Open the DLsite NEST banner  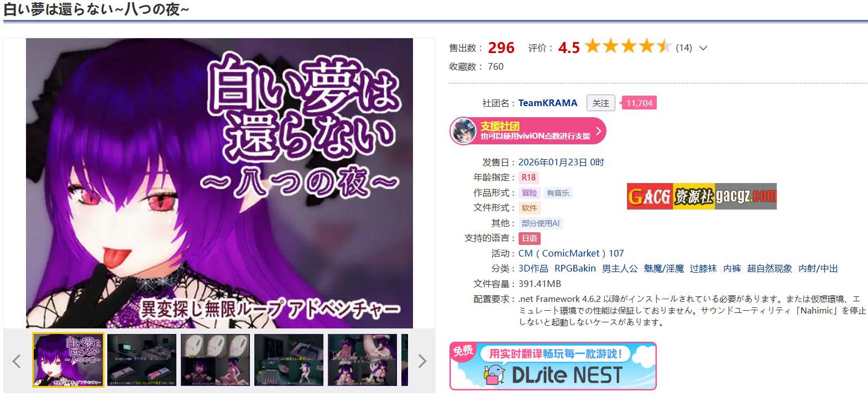[x=553, y=366]
